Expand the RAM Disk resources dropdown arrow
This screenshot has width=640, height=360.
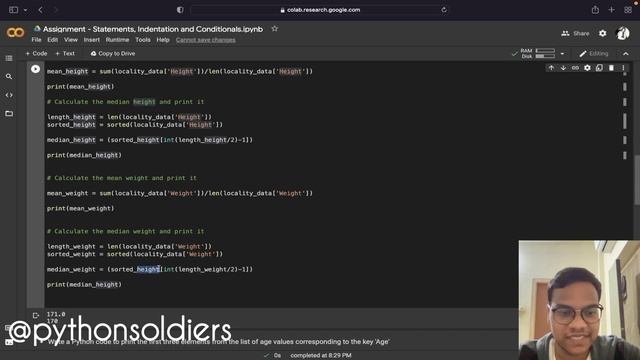[562, 53]
